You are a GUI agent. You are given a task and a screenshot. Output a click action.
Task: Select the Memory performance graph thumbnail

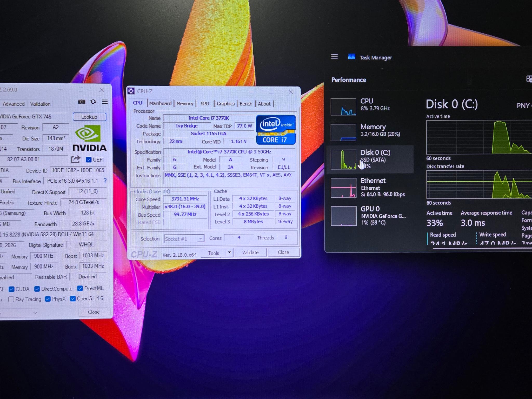coord(343,132)
